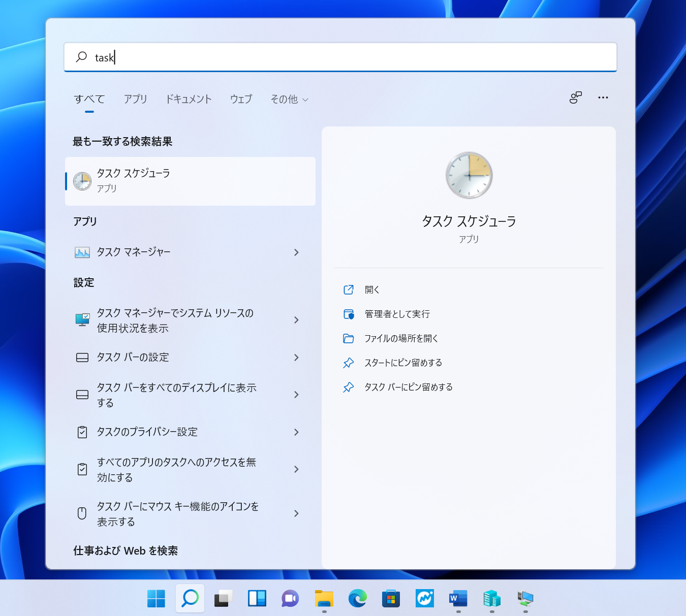Open Microsoft Edge from the taskbar
Image resolution: width=686 pixels, height=616 pixels.
pos(358,599)
